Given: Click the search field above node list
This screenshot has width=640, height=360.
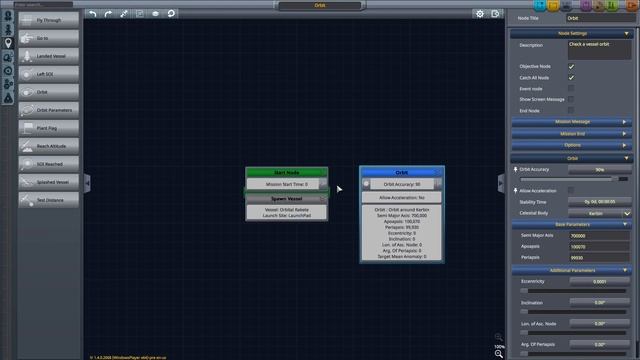Looking at the screenshot, I should coord(43,4).
